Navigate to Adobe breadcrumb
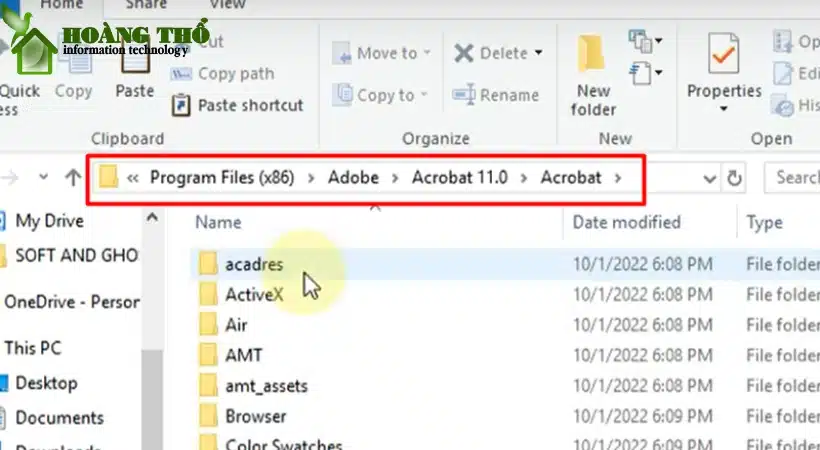Image resolution: width=820 pixels, height=450 pixels. pos(353,178)
